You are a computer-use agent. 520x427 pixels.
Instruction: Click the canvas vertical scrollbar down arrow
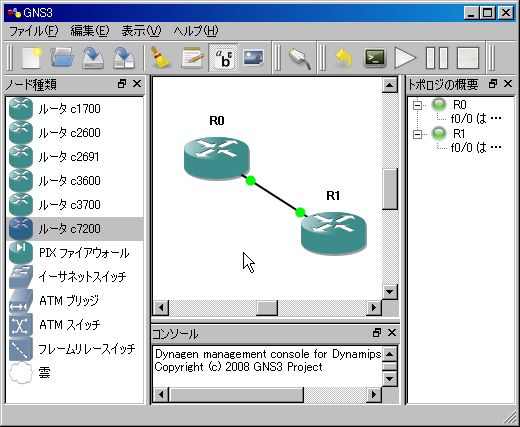coord(389,292)
